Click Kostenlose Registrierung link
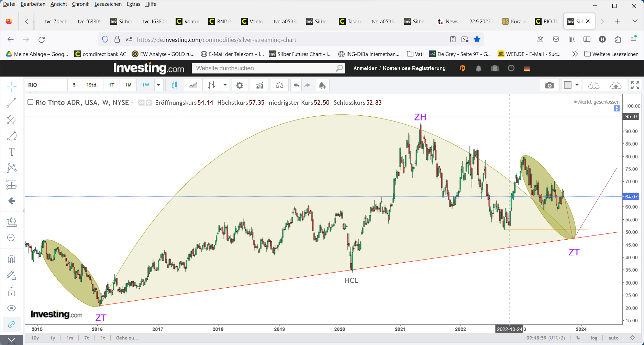This screenshot has width=644, height=345. 414,68
